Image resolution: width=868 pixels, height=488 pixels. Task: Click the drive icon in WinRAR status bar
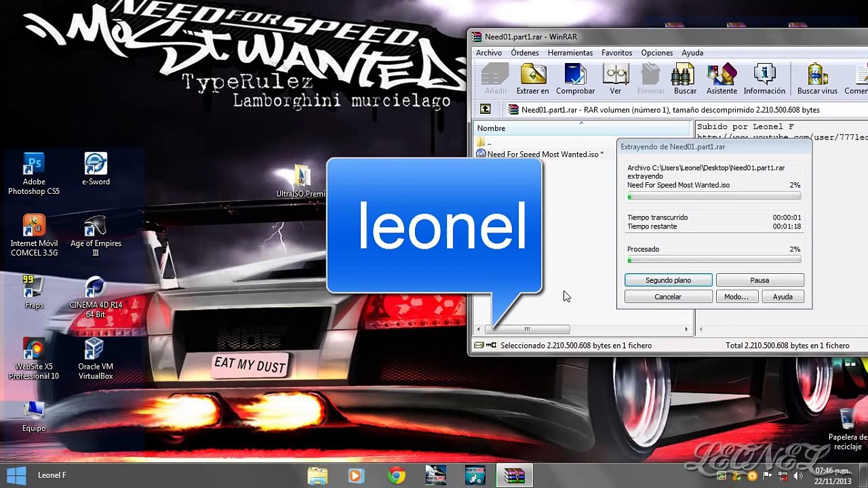[479, 346]
